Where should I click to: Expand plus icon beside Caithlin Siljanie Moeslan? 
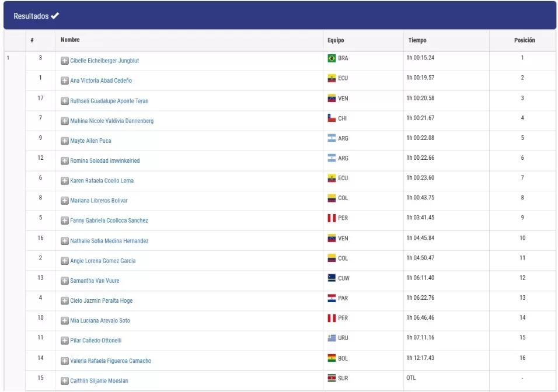[64, 380]
